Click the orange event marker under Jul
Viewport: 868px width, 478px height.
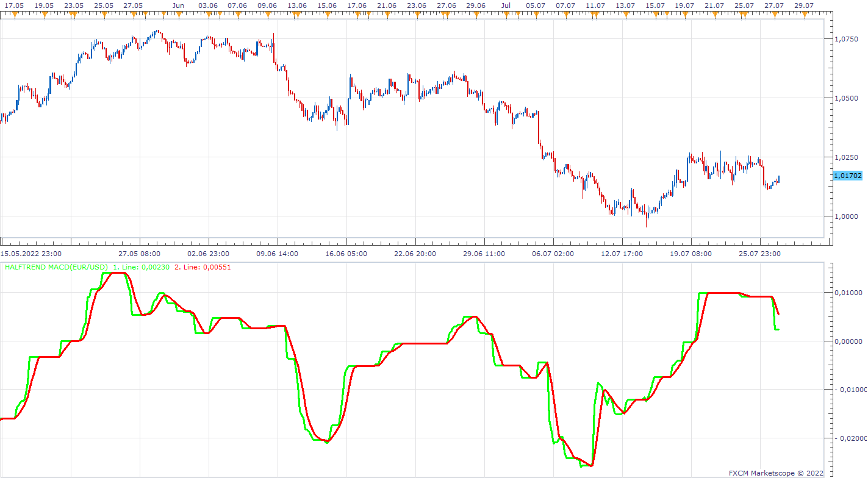506,15
